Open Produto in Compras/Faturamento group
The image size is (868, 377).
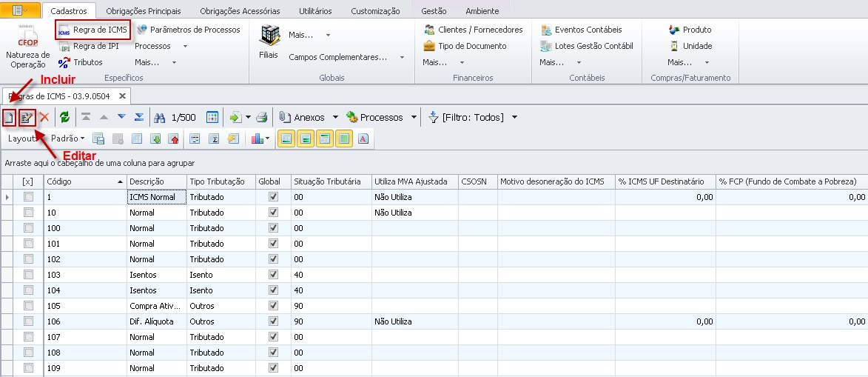point(690,30)
